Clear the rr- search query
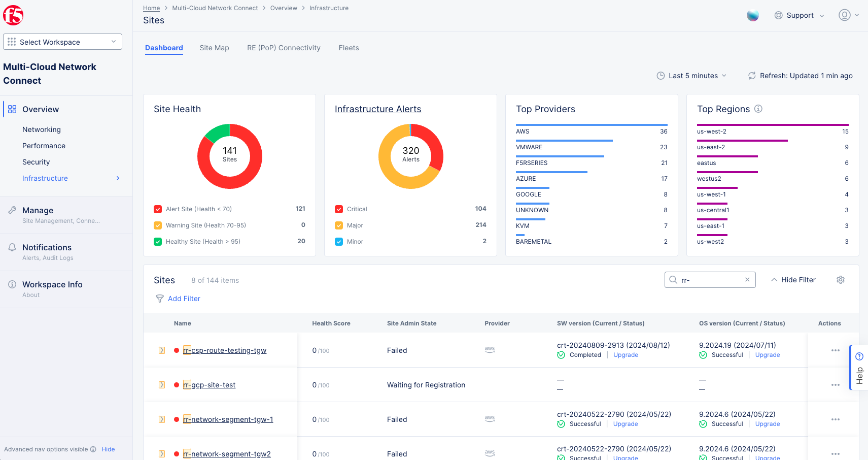 pyautogui.click(x=747, y=279)
